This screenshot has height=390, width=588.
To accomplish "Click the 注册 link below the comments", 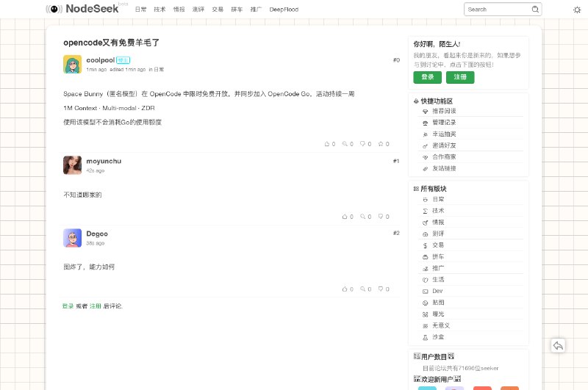I will pyautogui.click(x=96, y=306).
